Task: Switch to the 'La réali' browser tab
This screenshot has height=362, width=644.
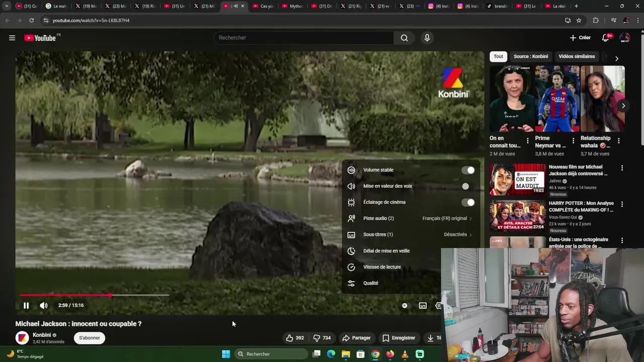Action: [555, 6]
